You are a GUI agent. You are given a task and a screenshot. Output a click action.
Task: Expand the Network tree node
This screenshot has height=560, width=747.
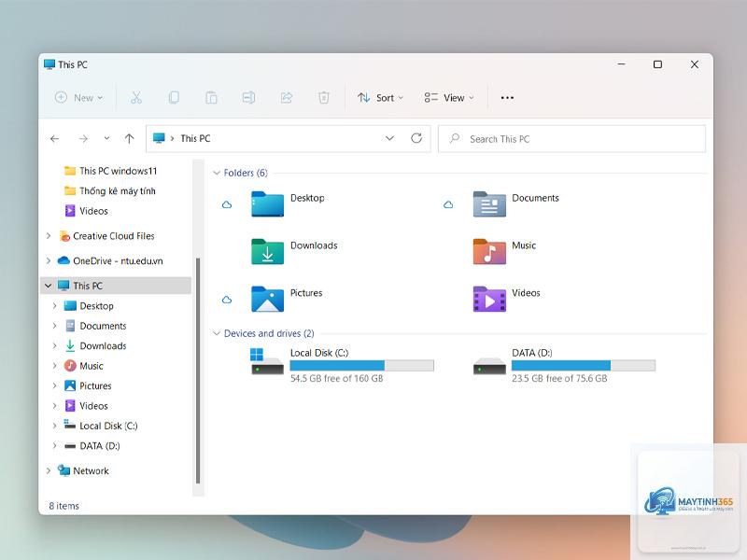[x=49, y=470]
